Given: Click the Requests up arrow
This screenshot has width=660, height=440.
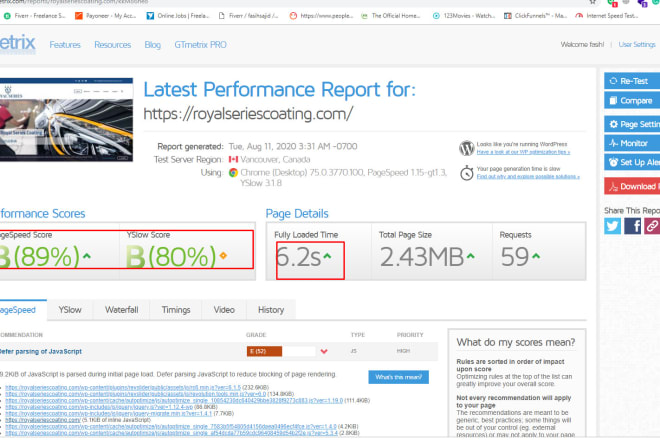Looking at the screenshot, I should [536, 256].
